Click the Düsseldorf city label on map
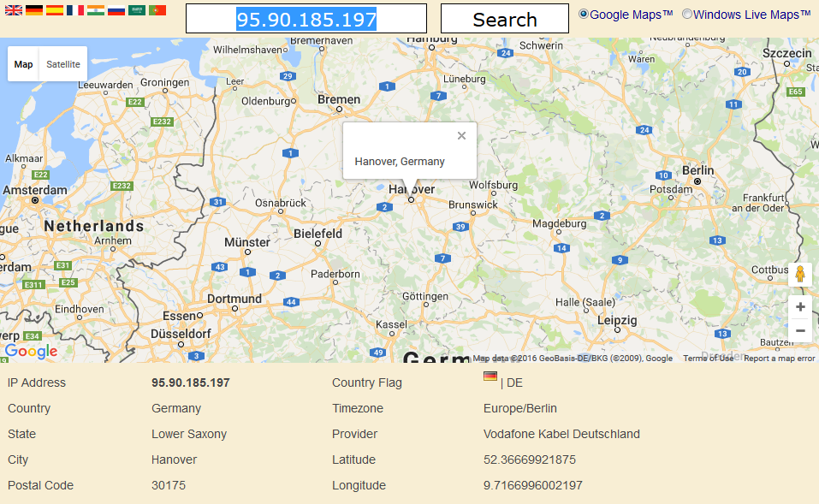This screenshot has height=504, width=819. (181, 334)
